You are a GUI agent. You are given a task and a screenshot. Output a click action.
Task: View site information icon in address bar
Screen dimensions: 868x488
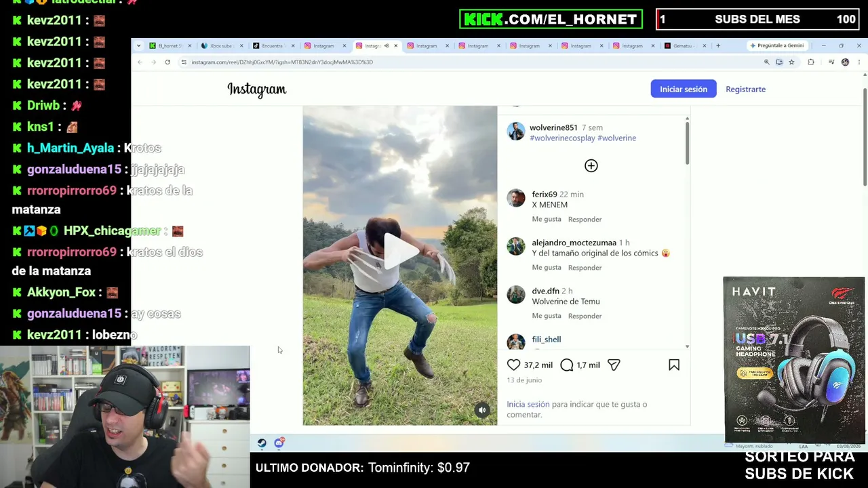click(184, 62)
